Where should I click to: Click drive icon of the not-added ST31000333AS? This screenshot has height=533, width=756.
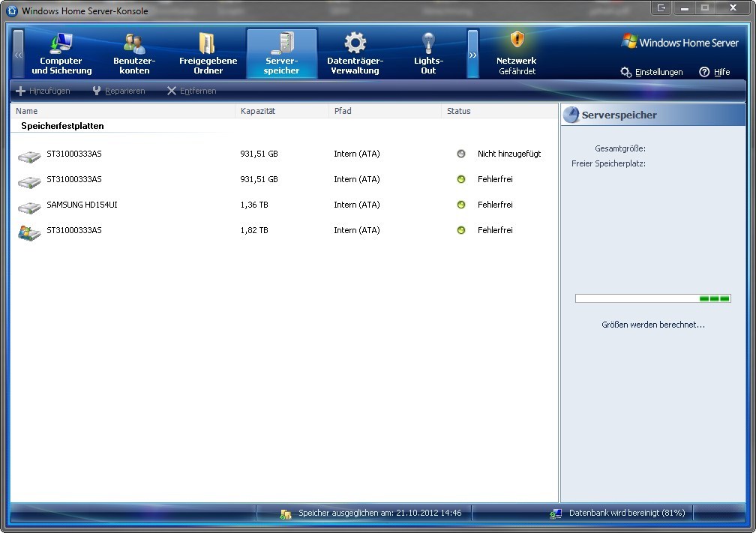point(29,156)
